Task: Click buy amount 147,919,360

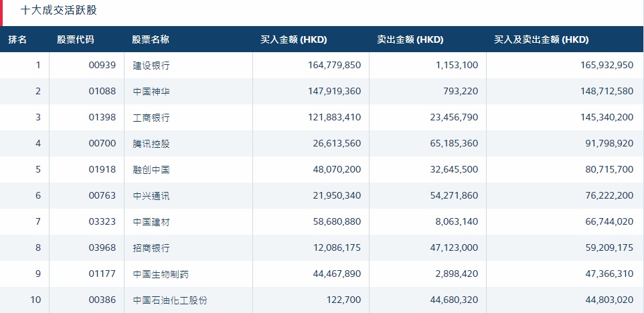Action: tap(334, 91)
